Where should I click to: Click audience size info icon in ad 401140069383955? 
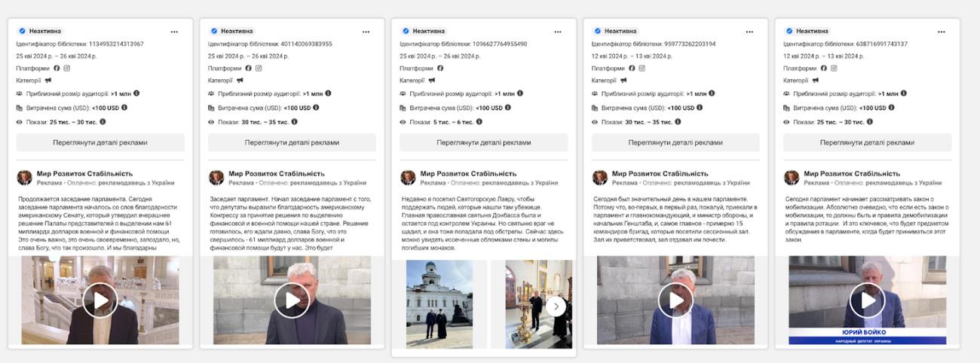pos(327,93)
